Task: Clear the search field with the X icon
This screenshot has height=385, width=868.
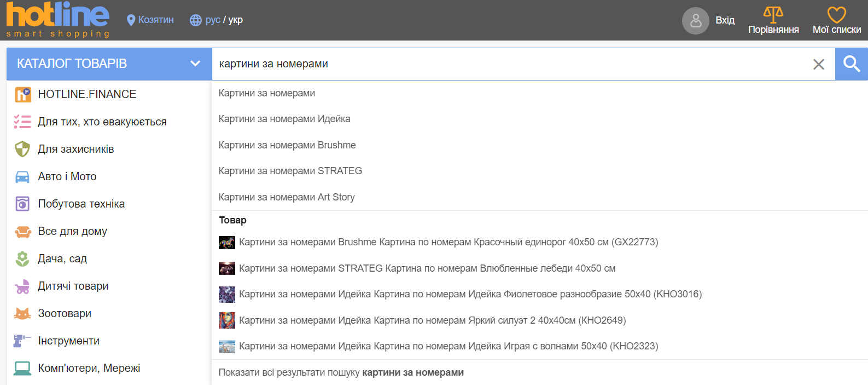Action: tap(818, 64)
